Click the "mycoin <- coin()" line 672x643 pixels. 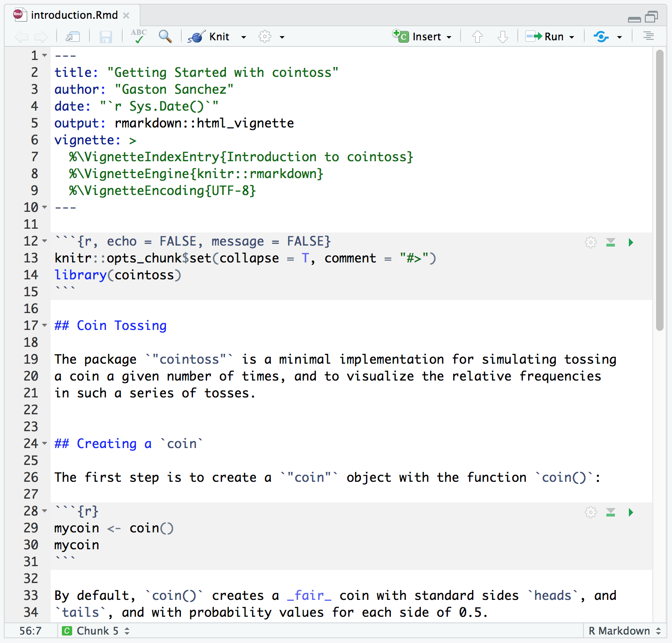click(114, 528)
